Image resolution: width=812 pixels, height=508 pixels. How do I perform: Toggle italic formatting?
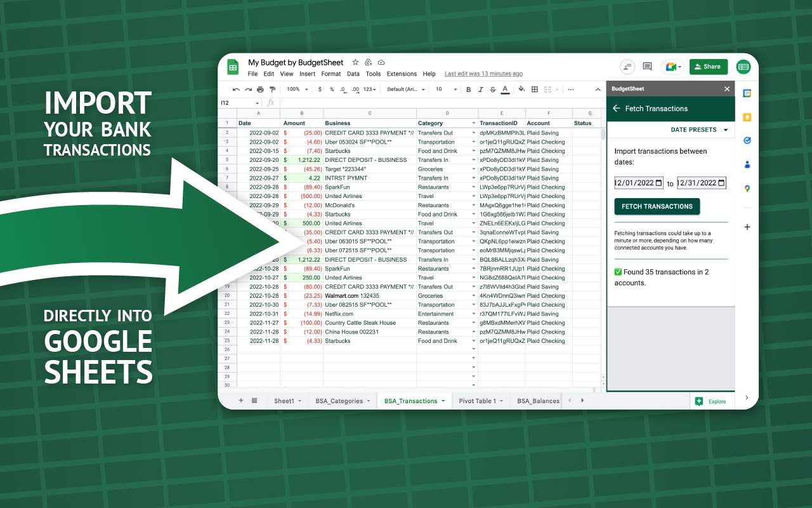click(480, 89)
